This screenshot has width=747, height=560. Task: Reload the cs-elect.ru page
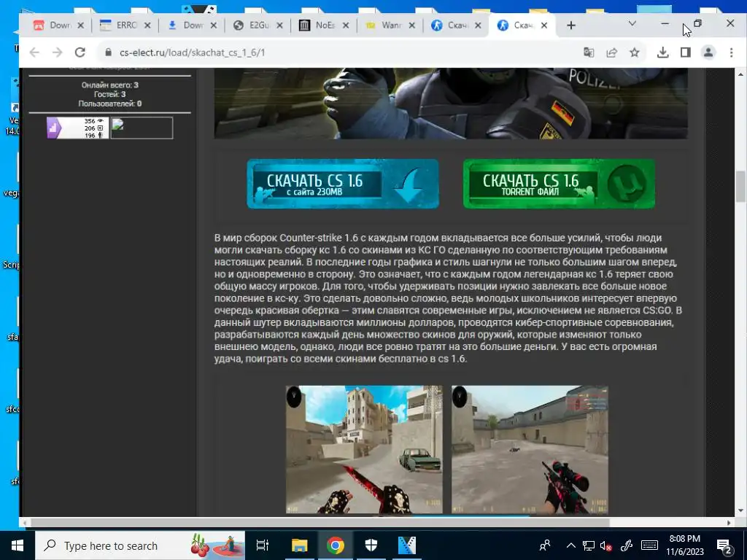tap(80, 52)
